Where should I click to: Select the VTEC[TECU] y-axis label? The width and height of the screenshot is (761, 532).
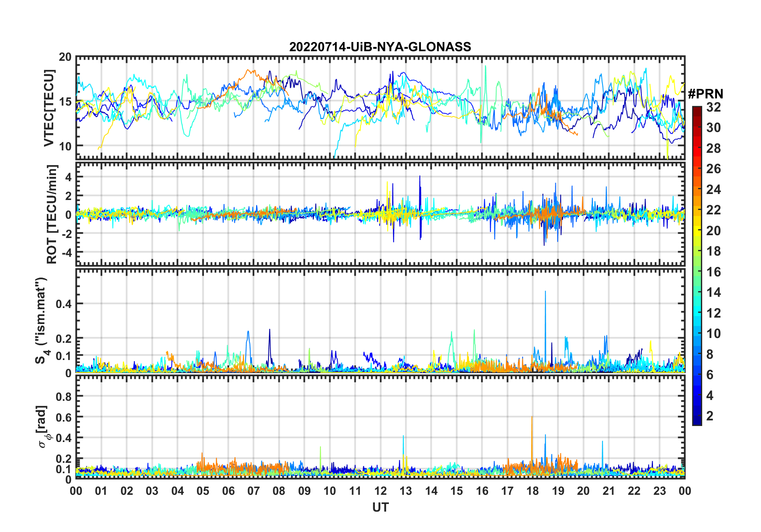pyautogui.click(x=49, y=108)
